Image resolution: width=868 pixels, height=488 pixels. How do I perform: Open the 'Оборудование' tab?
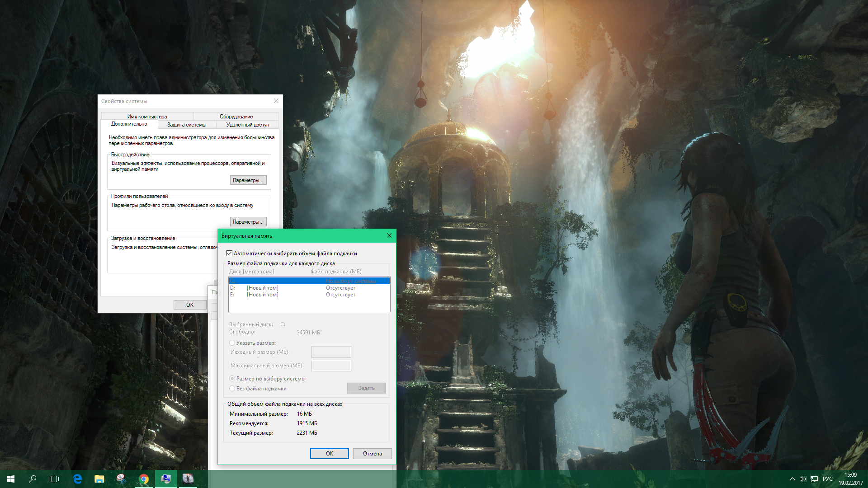(236, 117)
